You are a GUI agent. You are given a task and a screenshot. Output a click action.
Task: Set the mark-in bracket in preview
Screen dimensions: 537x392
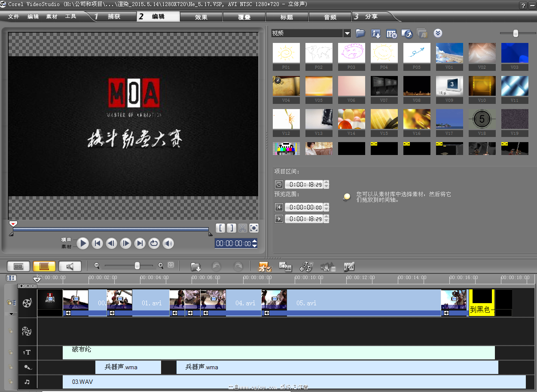[x=220, y=228]
